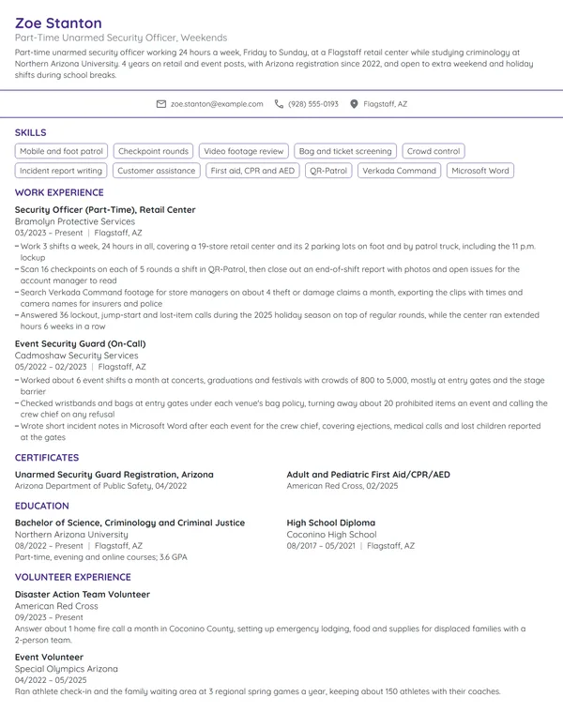Click the SKILLS section heading
563x728 pixels.
31,133
